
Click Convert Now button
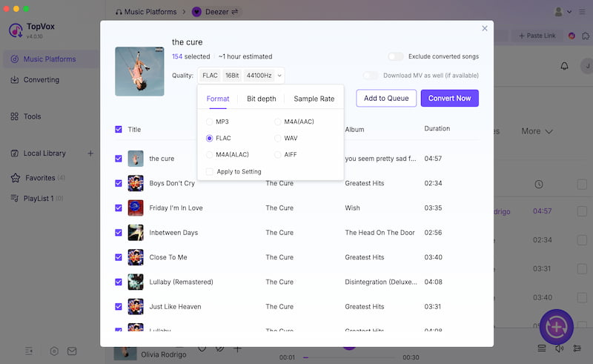pyautogui.click(x=450, y=98)
